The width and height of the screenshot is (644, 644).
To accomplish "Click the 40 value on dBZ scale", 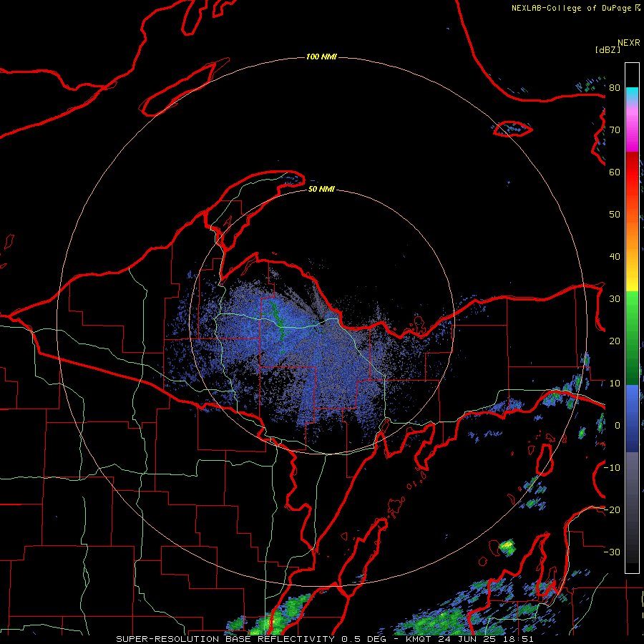I will pos(615,257).
